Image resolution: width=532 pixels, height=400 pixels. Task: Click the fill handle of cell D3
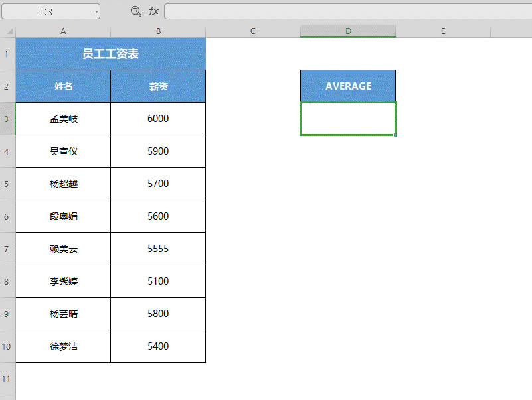[395, 135]
